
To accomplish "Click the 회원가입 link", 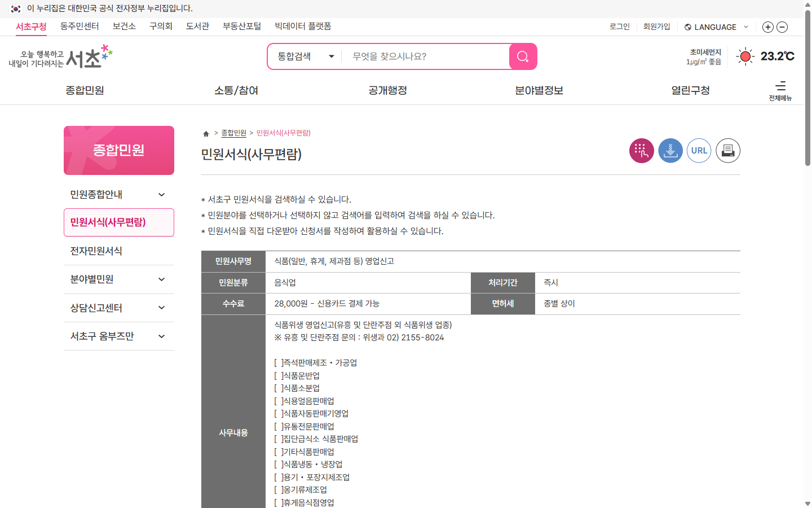I will click(657, 27).
